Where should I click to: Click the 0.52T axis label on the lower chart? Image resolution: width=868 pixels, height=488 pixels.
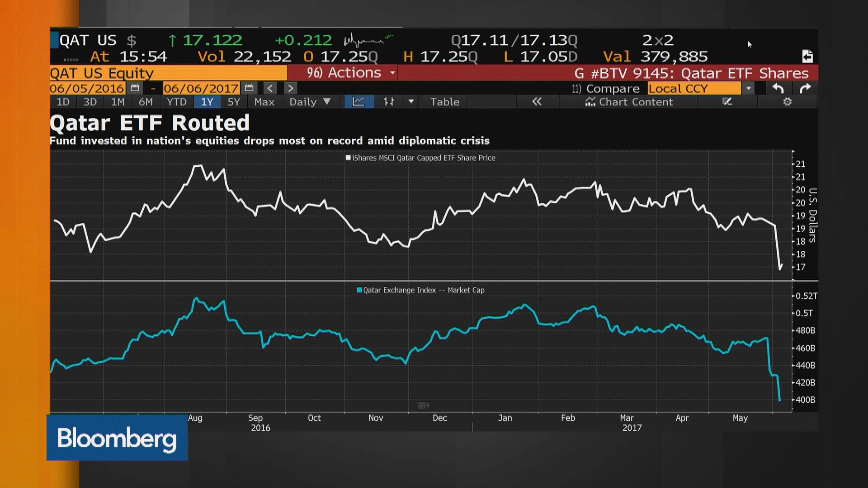(806, 296)
